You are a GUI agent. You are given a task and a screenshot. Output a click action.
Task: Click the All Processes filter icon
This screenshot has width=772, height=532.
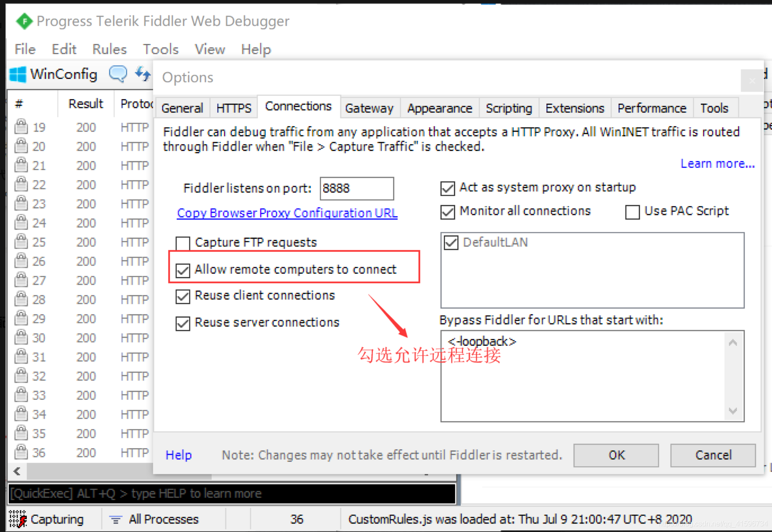pyautogui.click(x=116, y=519)
